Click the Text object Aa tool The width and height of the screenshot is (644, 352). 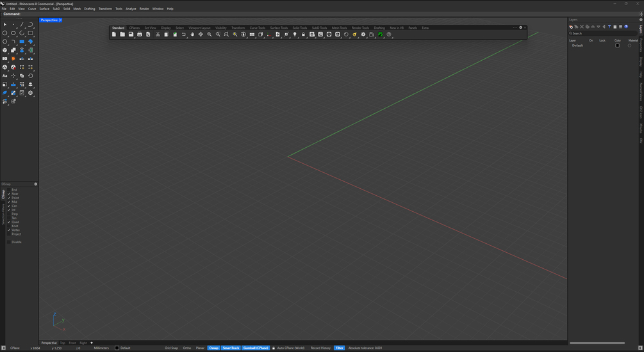[x=5, y=76]
